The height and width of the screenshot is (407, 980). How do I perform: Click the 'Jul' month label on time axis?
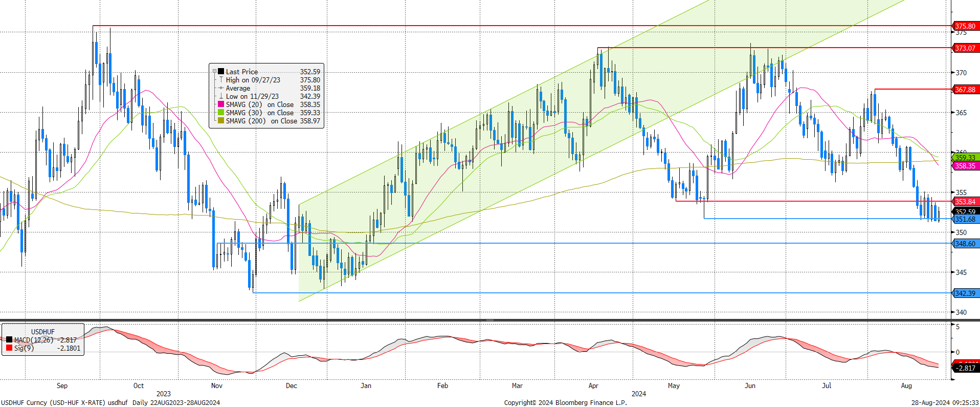click(x=827, y=385)
